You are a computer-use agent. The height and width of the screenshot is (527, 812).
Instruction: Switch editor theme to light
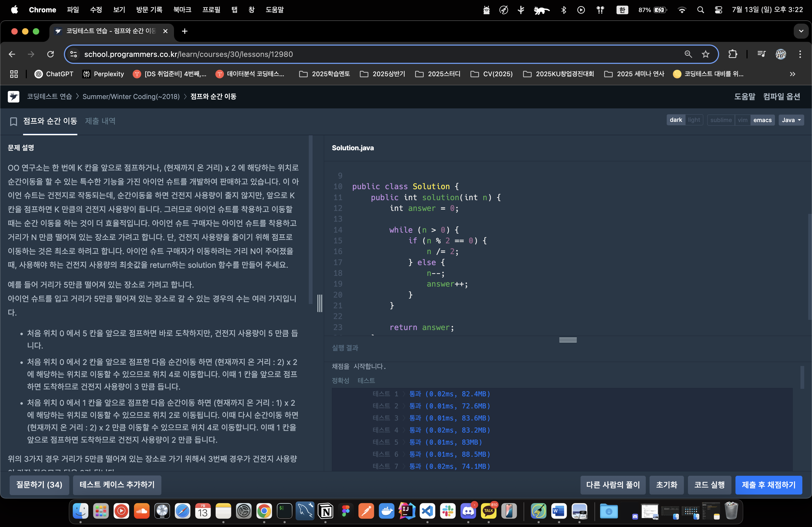tap(694, 120)
